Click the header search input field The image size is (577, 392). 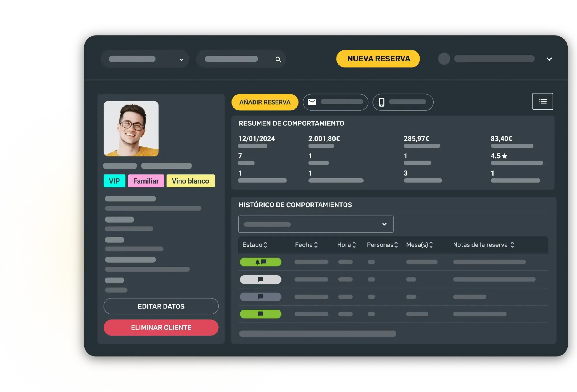241,59
